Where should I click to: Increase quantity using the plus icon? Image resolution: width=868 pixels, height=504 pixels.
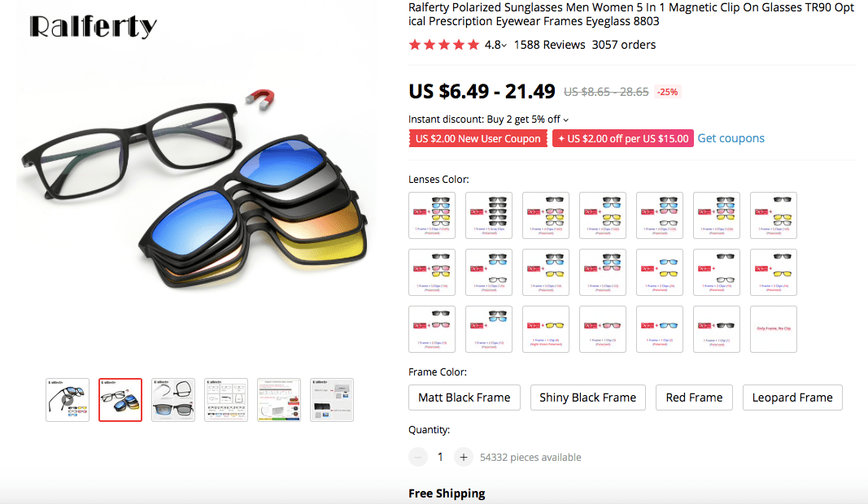pos(463,457)
